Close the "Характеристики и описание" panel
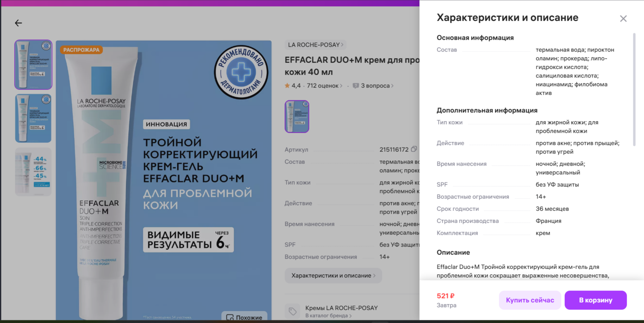 623,18
